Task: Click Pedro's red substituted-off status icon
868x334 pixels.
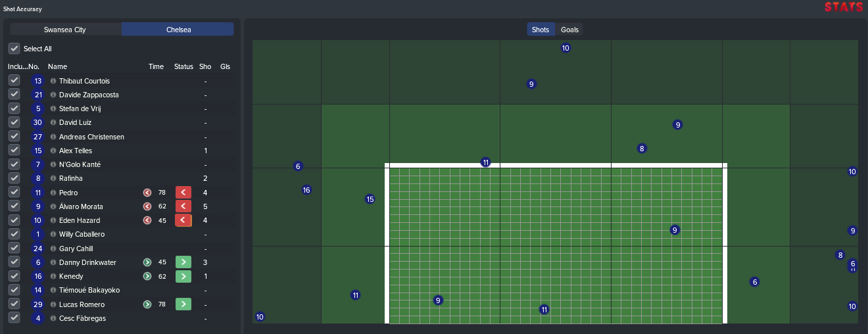Action: pyautogui.click(x=183, y=192)
